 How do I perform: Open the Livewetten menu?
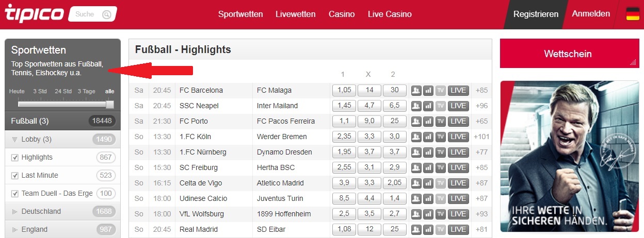pyautogui.click(x=296, y=14)
